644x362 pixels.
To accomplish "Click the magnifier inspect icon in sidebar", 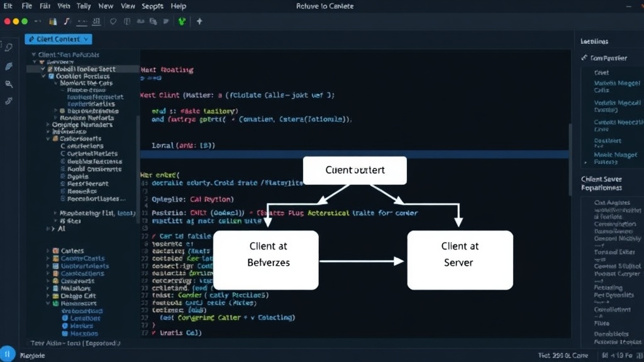I will point(9,84).
